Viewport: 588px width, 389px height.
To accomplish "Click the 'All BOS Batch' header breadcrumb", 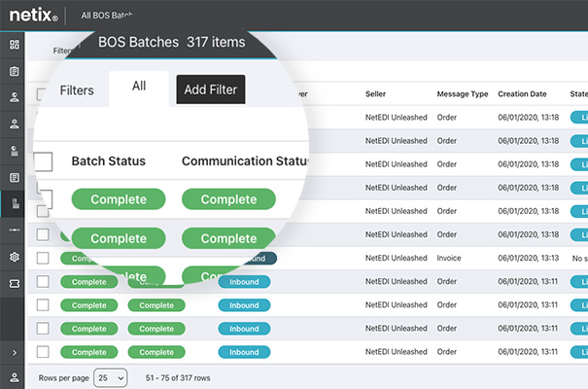I will (x=107, y=16).
